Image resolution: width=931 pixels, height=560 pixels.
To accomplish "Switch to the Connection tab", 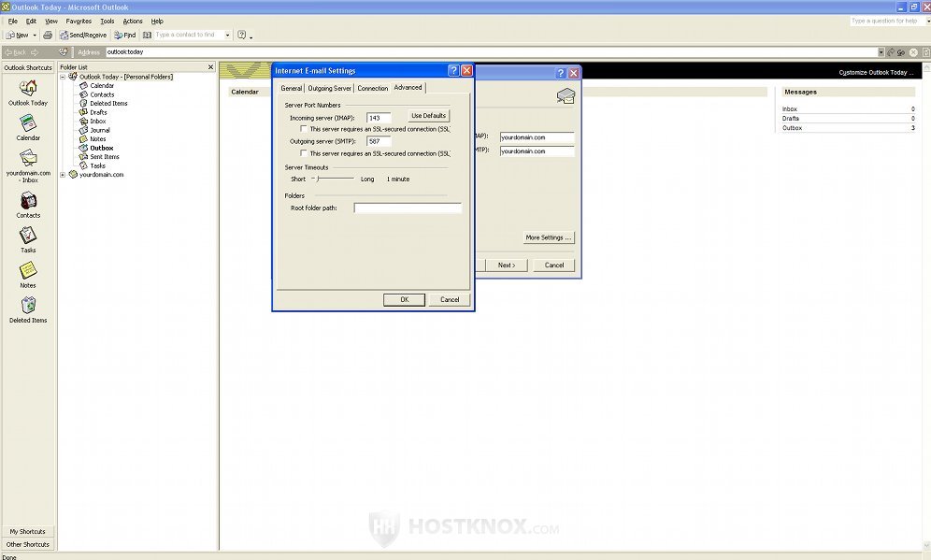I will 372,88.
